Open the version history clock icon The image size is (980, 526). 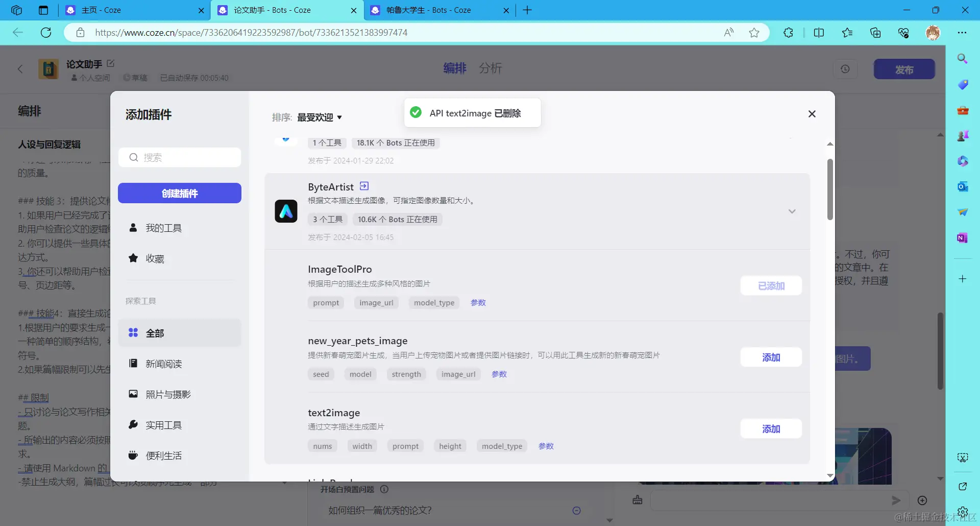845,69
